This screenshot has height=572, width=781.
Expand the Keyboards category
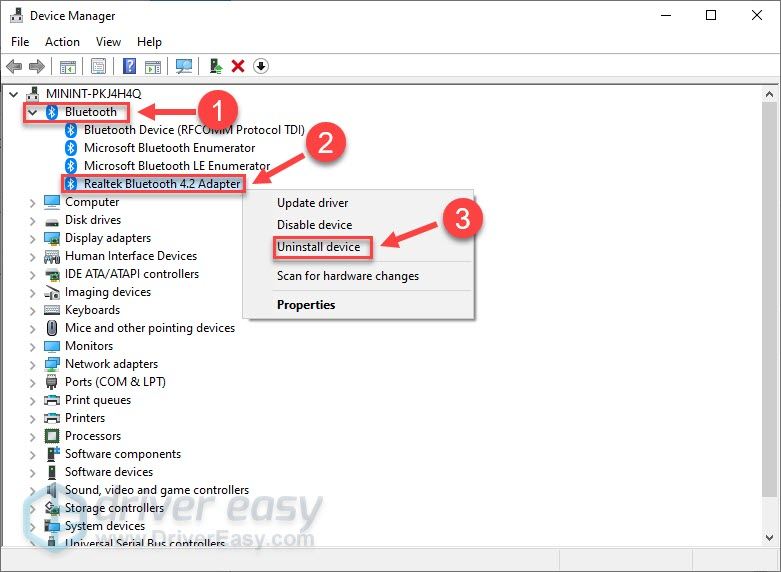click(33, 310)
